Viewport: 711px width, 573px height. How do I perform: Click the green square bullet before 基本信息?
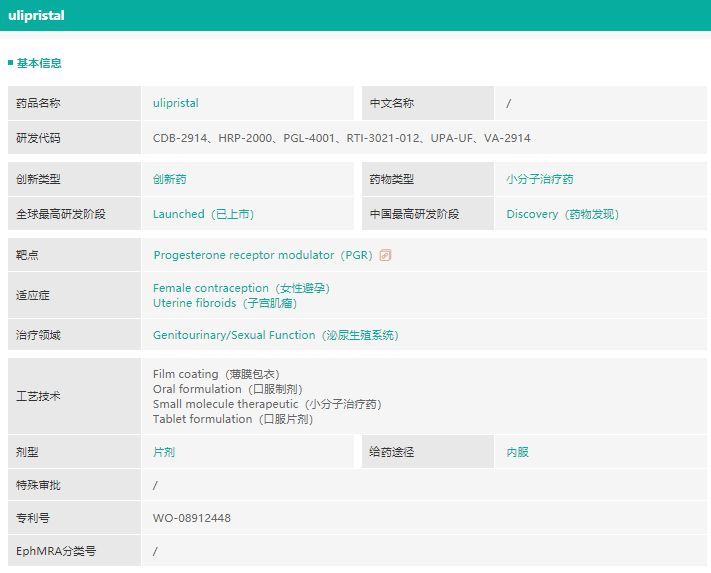click(x=10, y=63)
